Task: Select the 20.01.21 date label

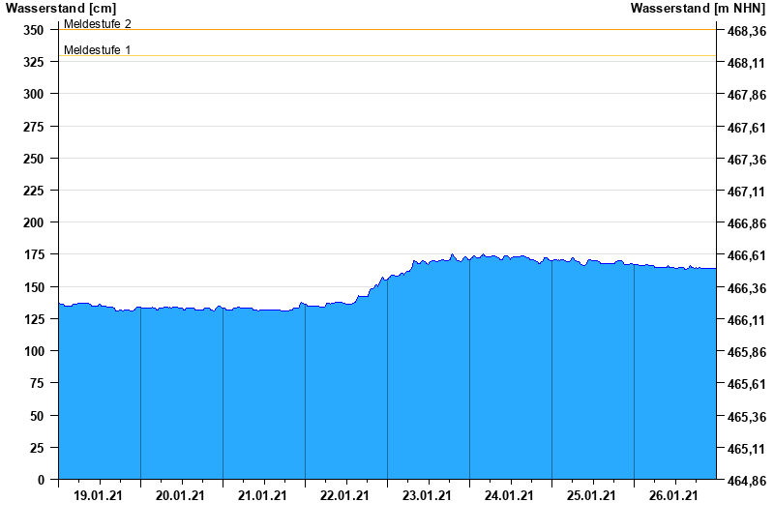Action: click(181, 496)
